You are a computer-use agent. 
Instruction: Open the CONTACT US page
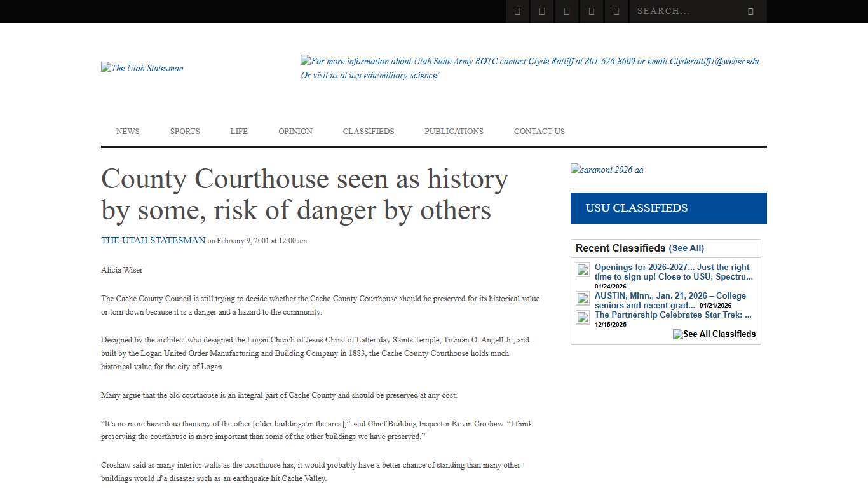(x=539, y=132)
